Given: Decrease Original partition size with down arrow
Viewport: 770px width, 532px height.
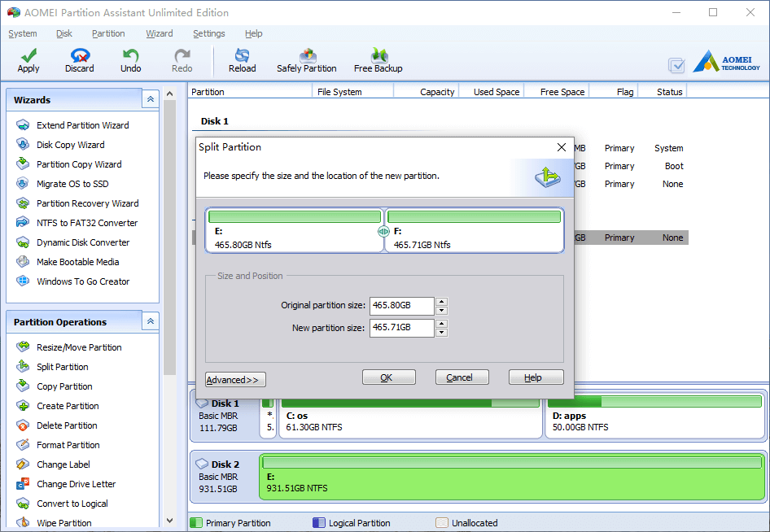Looking at the screenshot, I should (441, 310).
